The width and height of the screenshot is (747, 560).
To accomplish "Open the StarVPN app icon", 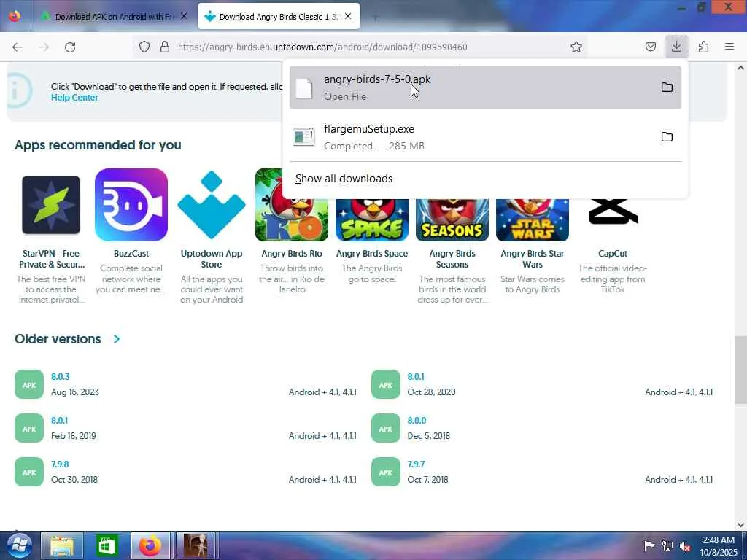I will (x=51, y=205).
